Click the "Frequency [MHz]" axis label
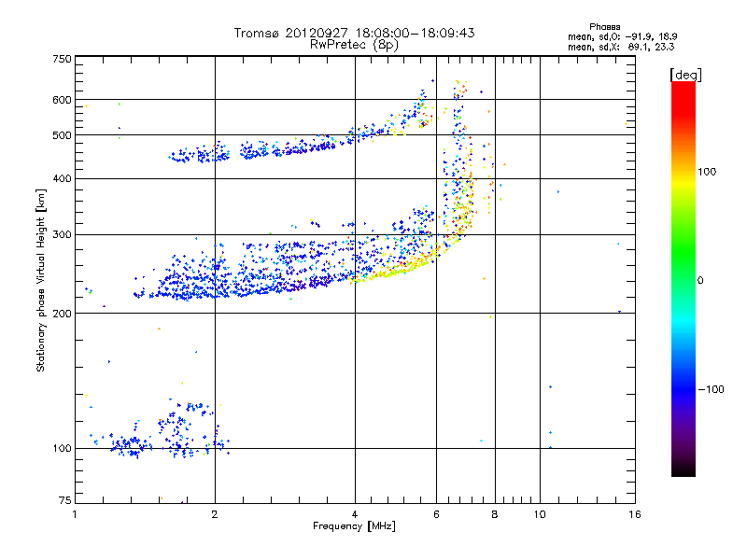This screenshot has width=747, height=560. [x=354, y=526]
